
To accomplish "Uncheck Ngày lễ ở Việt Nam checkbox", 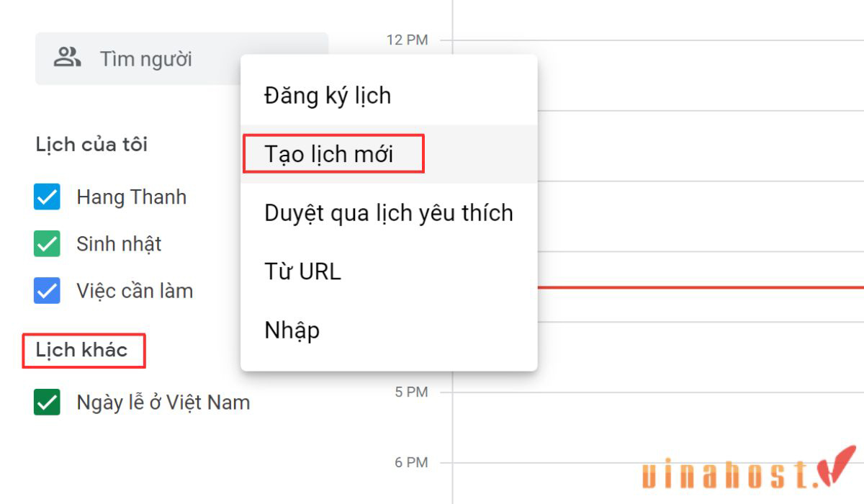I will click(x=47, y=402).
